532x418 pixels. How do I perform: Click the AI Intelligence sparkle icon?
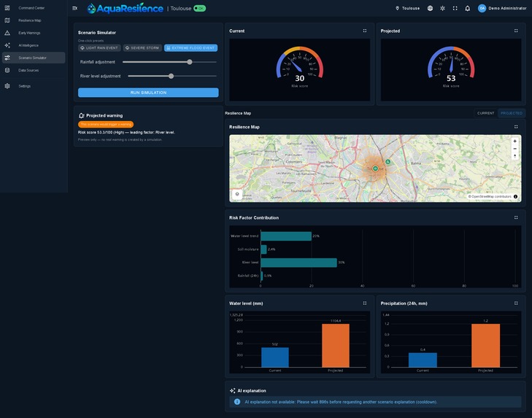pyautogui.click(x=7, y=45)
